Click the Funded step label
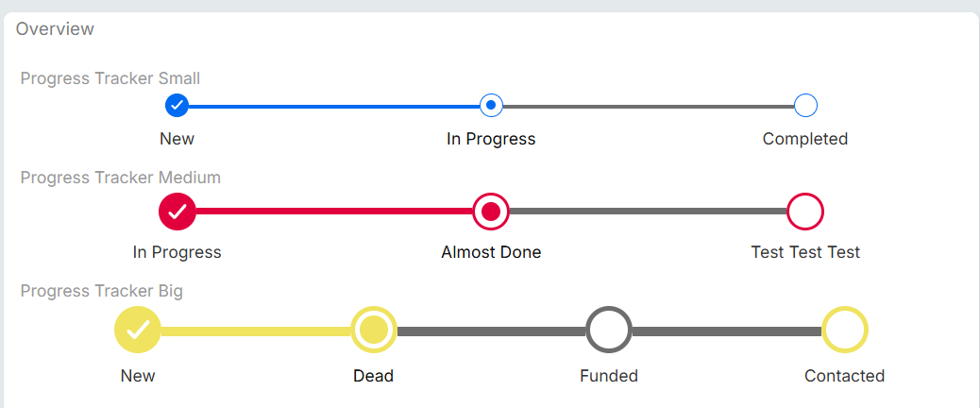The image size is (980, 408). coord(609,376)
